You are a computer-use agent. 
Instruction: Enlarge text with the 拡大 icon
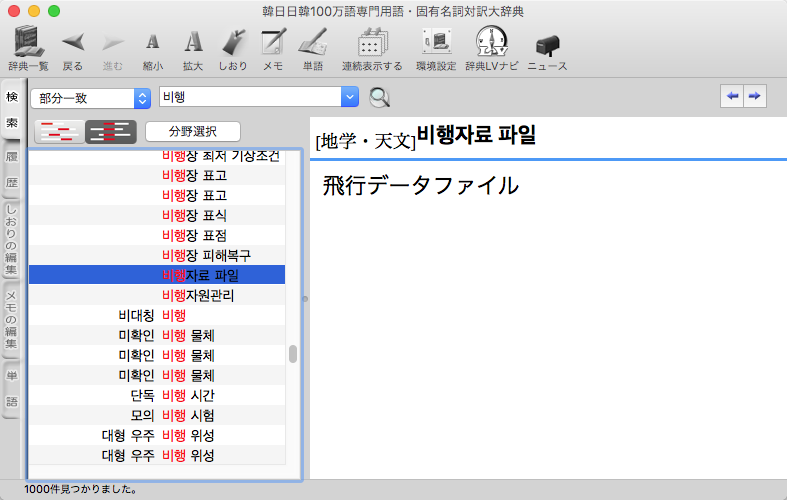tap(193, 48)
